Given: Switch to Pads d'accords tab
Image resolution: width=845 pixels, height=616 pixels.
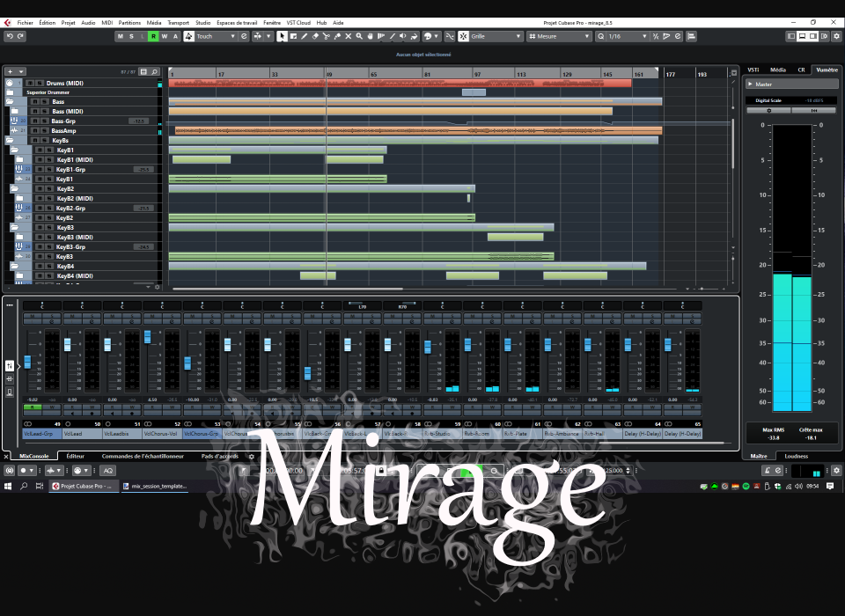Looking at the screenshot, I should pos(219,457).
